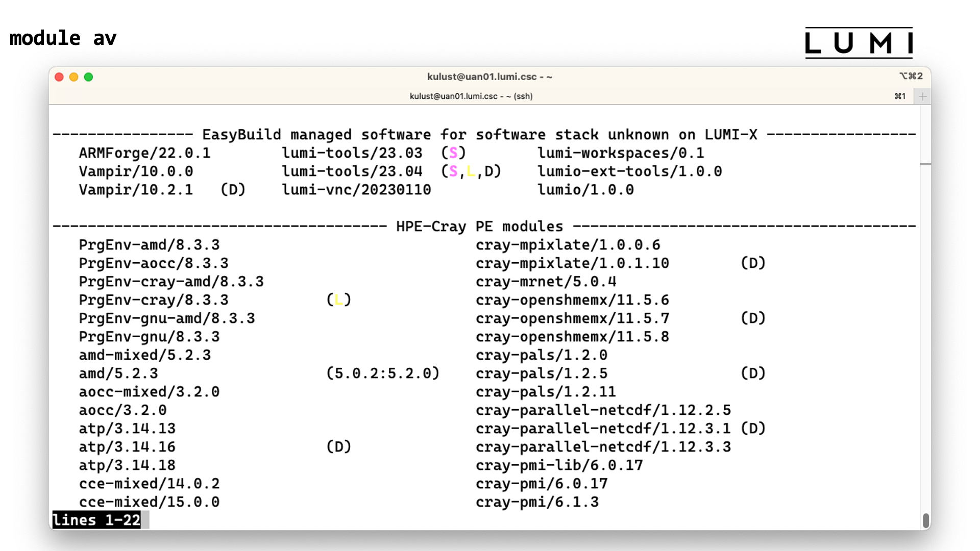Image resolution: width=980 pixels, height=551 pixels.
Task: Click the green zoom window button
Action: (88, 77)
